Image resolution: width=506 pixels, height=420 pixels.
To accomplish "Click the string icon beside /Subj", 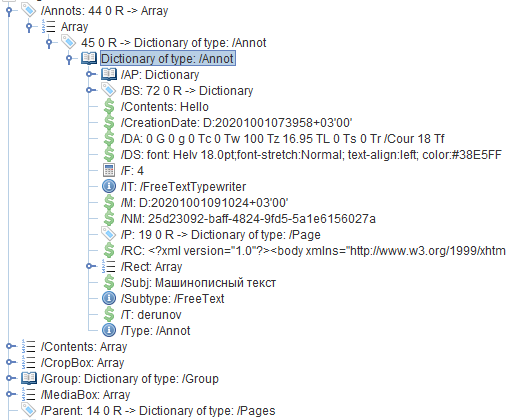I will (x=109, y=283).
